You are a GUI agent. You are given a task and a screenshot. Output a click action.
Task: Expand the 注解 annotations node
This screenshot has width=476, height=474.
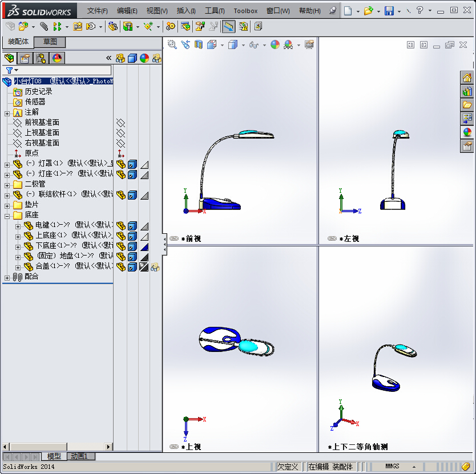click(x=7, y=114)
